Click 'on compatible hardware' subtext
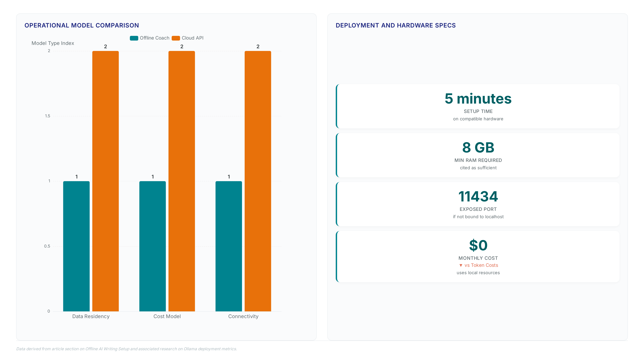The width and height of the screenshot is (644, 362). click(x=478, y=119)
